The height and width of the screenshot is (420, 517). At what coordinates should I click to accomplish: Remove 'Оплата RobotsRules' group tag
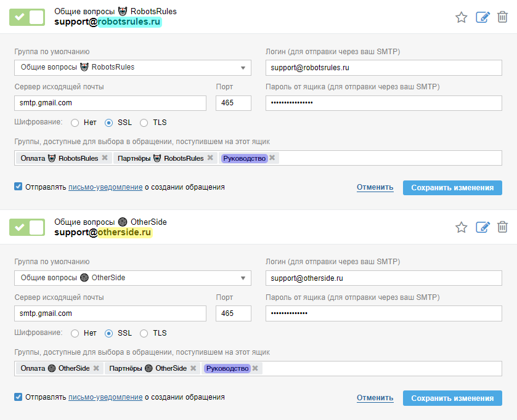coord(105,158)
